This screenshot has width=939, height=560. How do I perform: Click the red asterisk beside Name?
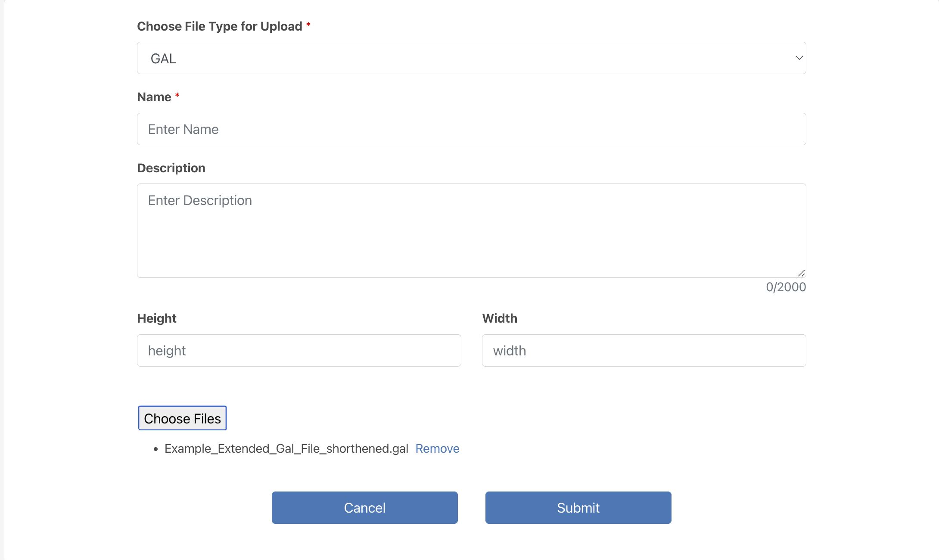(x=177, y=95)
